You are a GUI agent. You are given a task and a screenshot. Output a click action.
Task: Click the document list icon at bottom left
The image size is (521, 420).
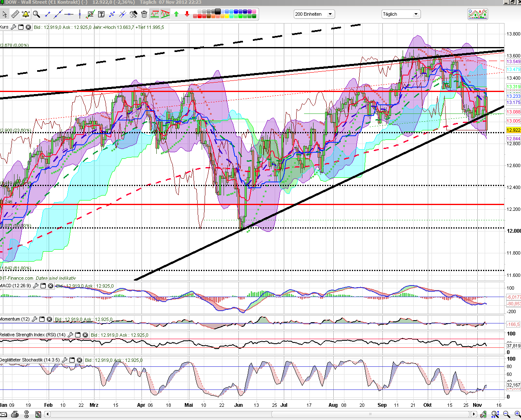coord(38,414)
